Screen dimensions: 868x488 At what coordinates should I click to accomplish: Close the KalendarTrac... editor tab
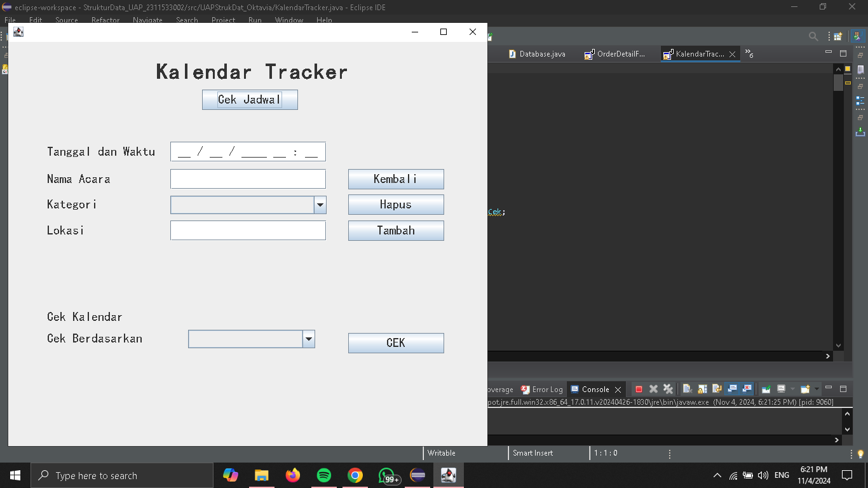pos(732,55)
